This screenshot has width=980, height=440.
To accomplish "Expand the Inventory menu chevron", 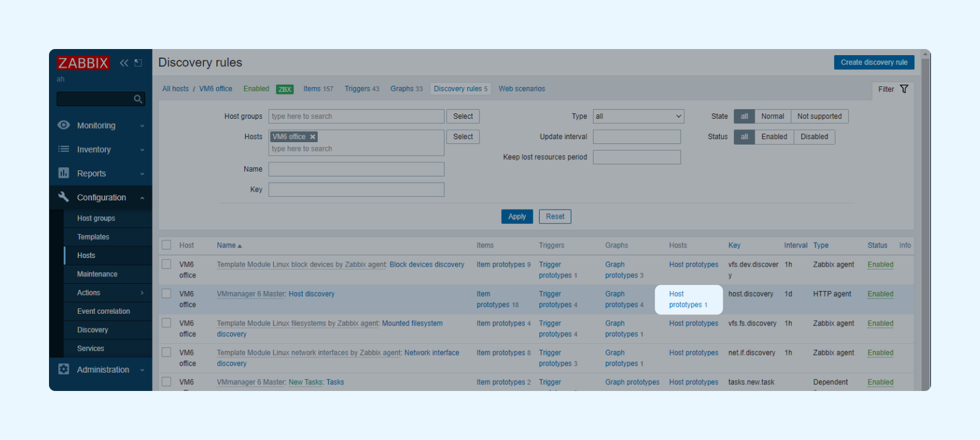I will (x=142, y=150).
